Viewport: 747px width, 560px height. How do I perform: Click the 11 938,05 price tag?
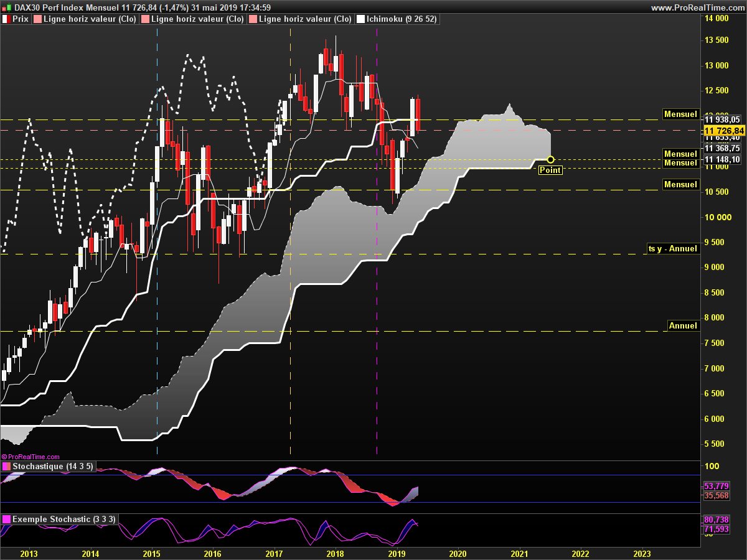[x=724, y=119]
